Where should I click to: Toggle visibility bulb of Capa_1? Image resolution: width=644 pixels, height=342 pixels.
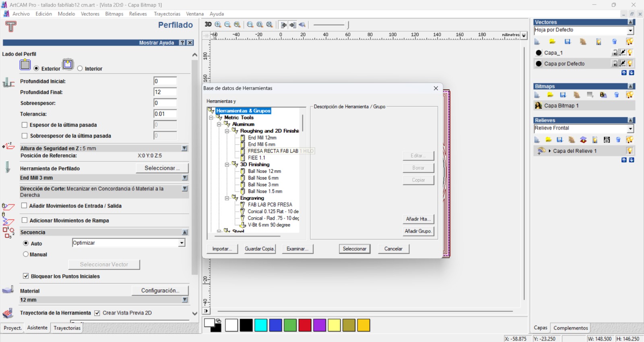click(630, 53)
